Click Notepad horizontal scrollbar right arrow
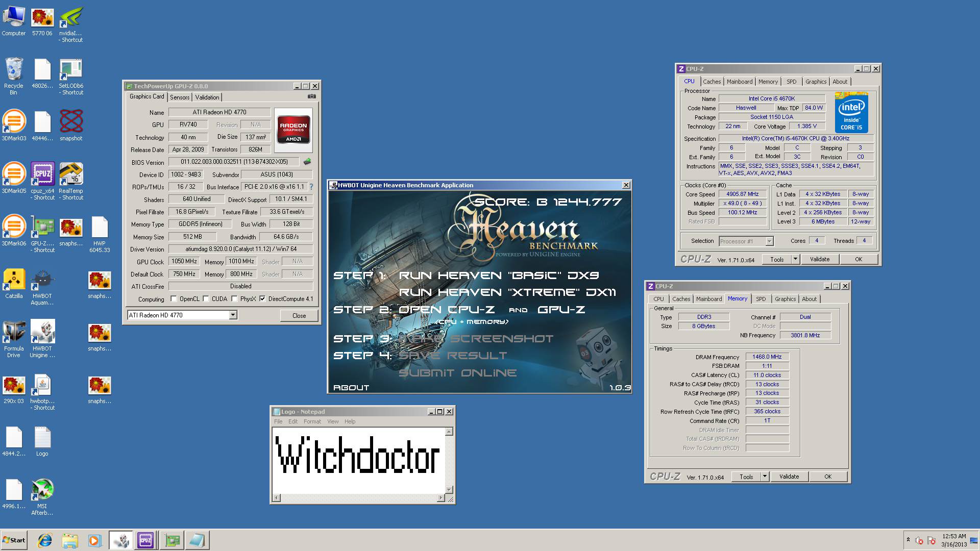 click(x=442, y=498)
